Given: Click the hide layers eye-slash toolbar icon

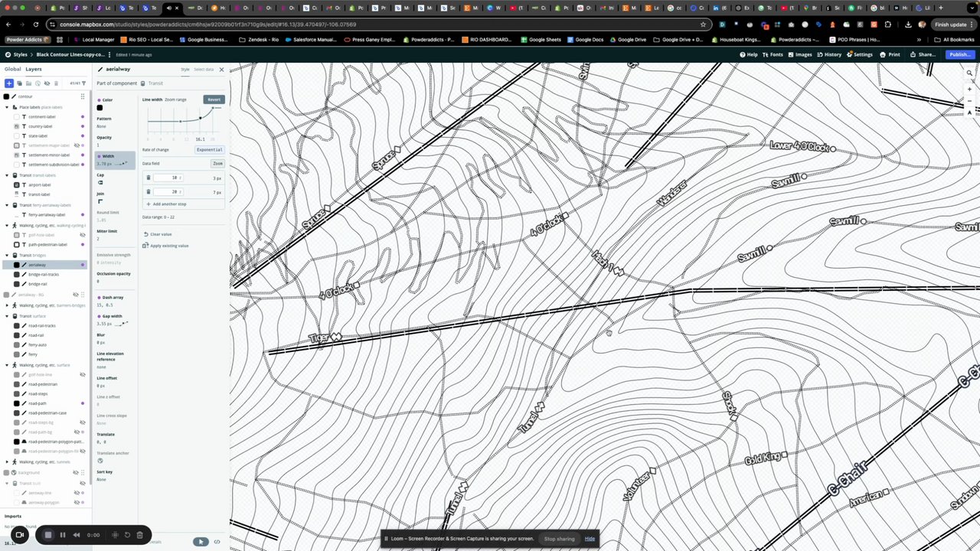Looking at the screenshot, I should pos(47,83).
